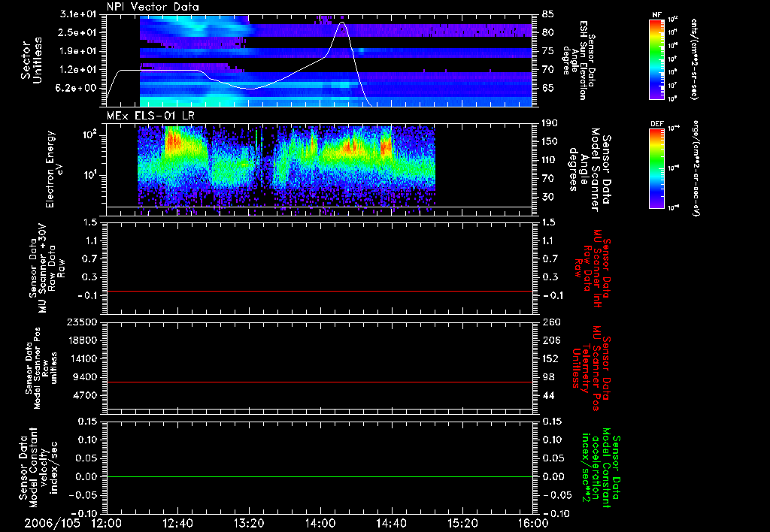Click the 'MU Scanner +30V Raw Data' label
This screenshot has height=532, width=770.
click(46, 268)
